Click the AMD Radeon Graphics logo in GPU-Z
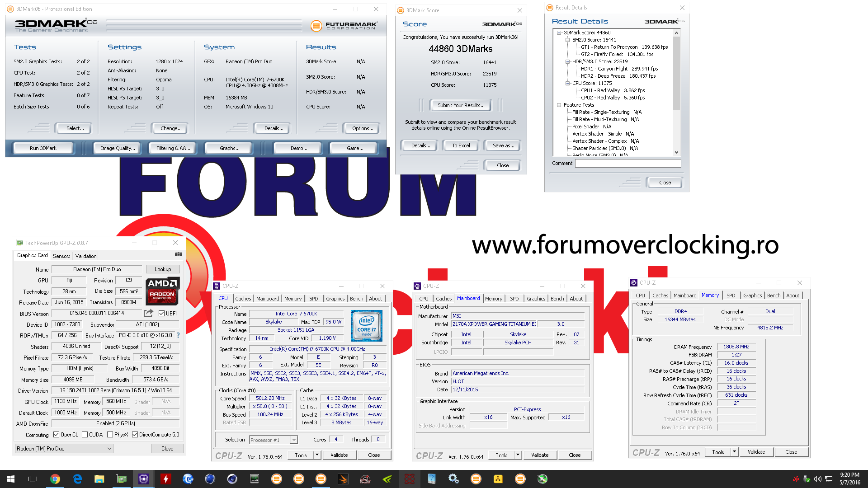The height and width of the screenshot is (488, 868). (162, 291)
